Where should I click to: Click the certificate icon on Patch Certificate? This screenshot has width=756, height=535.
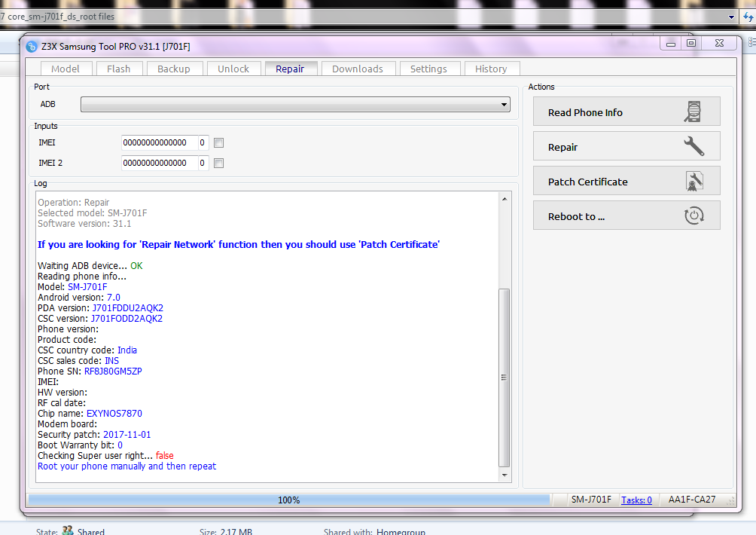pos(694,182)
